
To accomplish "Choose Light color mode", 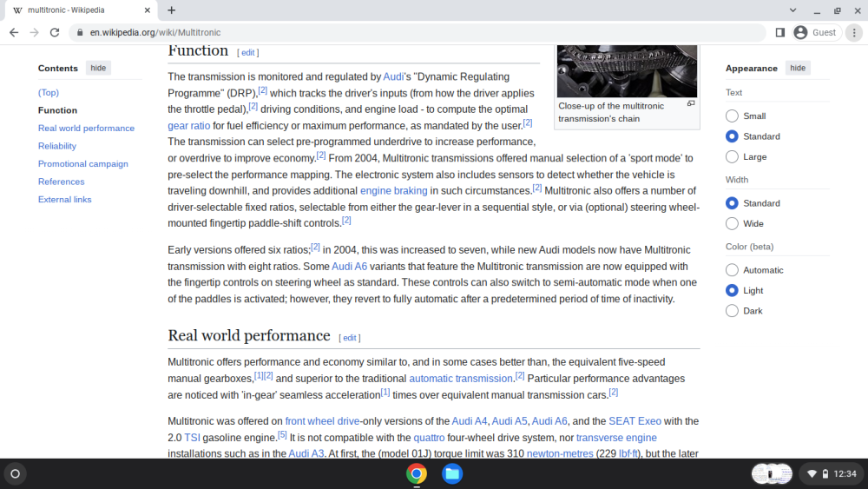I will click(x=732, y=290).
